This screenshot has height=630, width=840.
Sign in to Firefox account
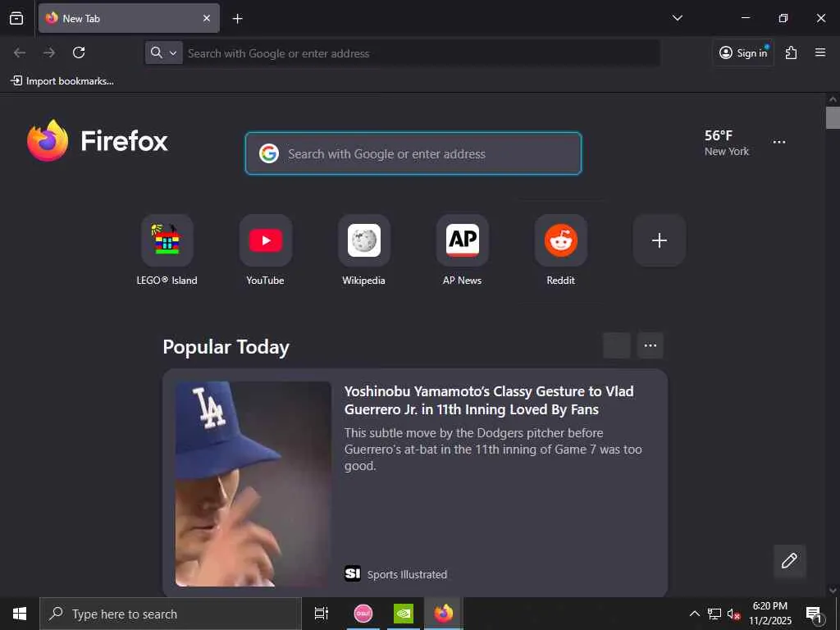[743, 52]
